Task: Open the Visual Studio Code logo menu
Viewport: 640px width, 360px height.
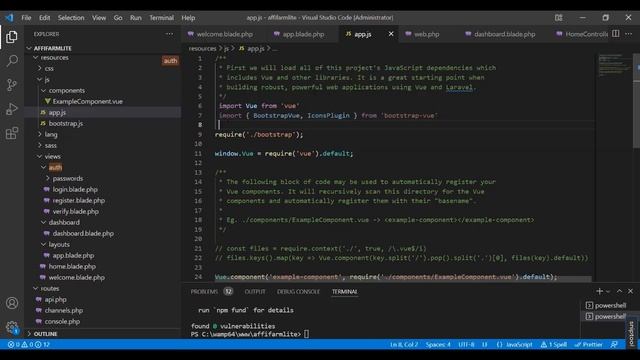Action: 9,18
